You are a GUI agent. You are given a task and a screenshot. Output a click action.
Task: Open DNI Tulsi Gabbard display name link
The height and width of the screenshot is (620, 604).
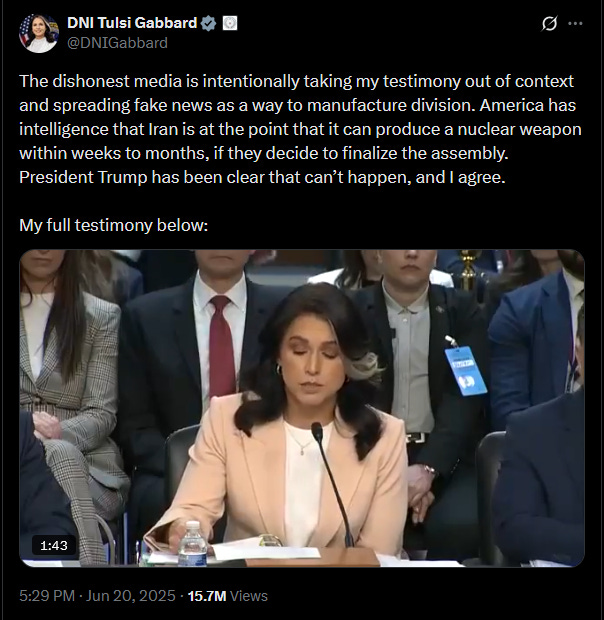point(132,23)
